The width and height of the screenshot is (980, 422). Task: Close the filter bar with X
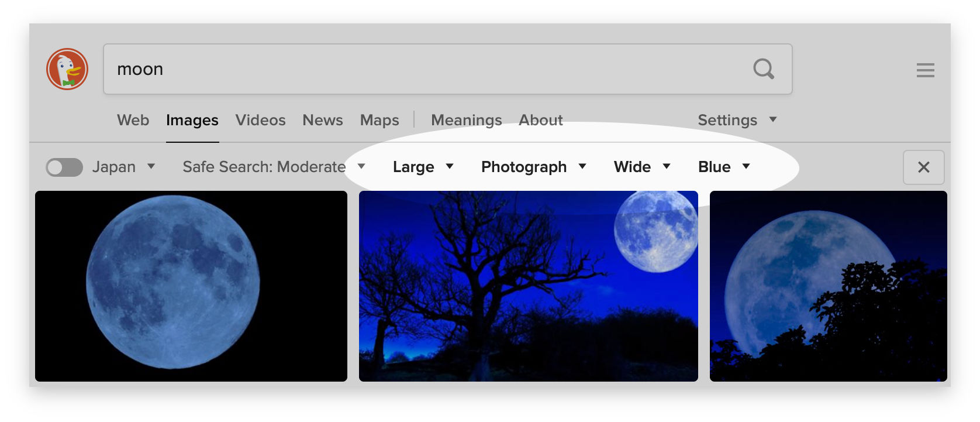point(924,167)
